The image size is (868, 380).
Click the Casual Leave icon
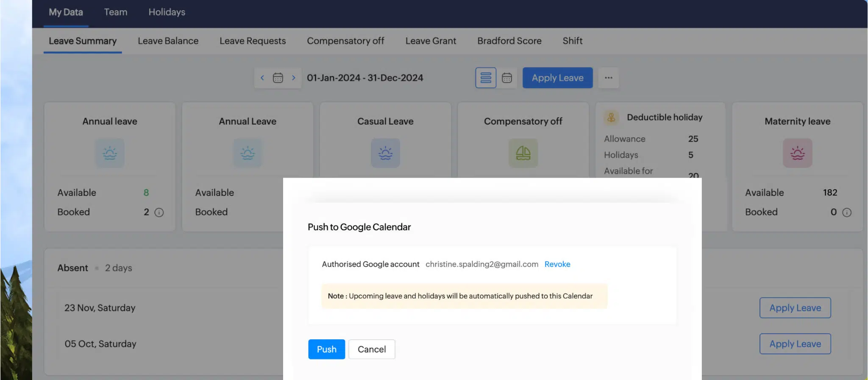(385, 153)
